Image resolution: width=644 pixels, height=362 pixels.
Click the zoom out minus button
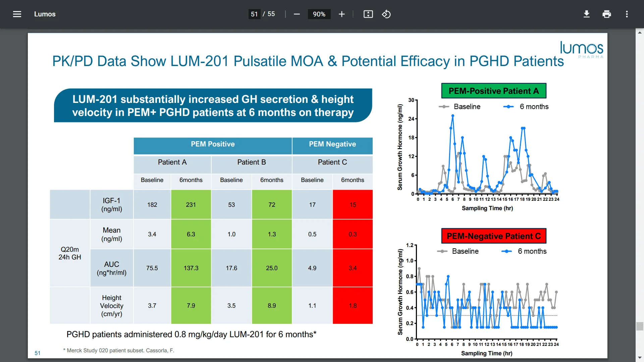coord(297,14)
